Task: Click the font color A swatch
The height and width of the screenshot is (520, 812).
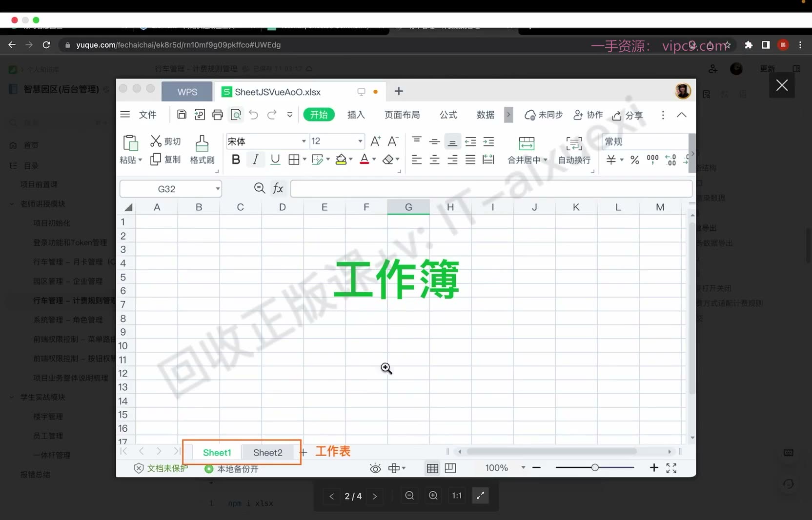Action: (364, 160)
